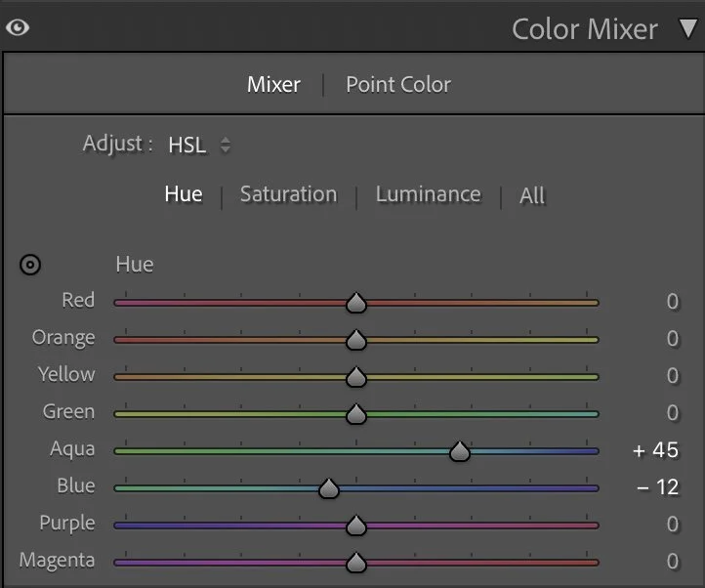705x588 pixels.
Task: Select the Hue adjustment tab
Action: click(184, 194)
